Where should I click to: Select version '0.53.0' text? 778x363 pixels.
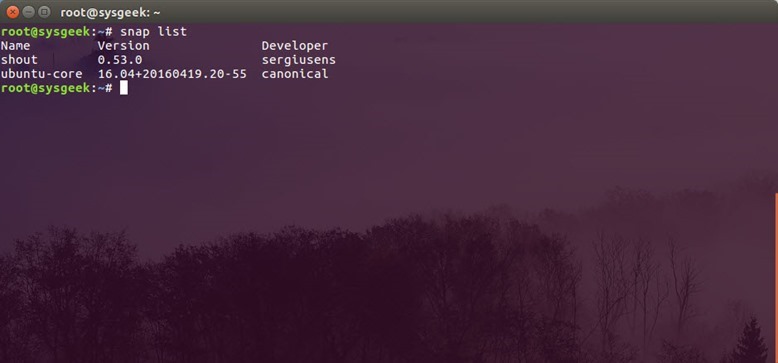coord(120,60)
